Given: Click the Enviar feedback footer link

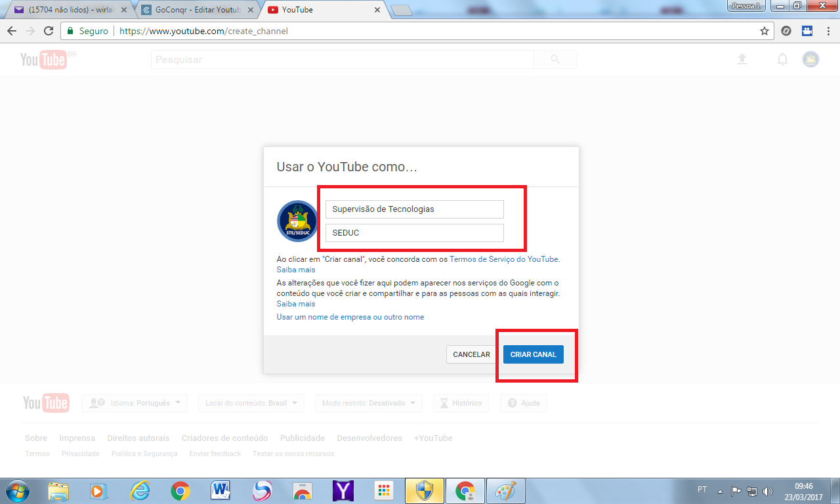Looking at the screenshot, I should [x=215, y=454].
